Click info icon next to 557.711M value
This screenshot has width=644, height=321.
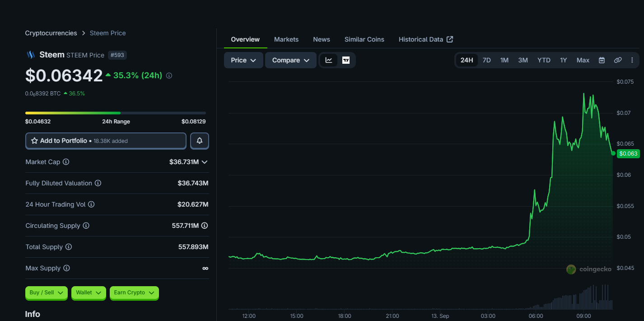click(x=205, y=226)
